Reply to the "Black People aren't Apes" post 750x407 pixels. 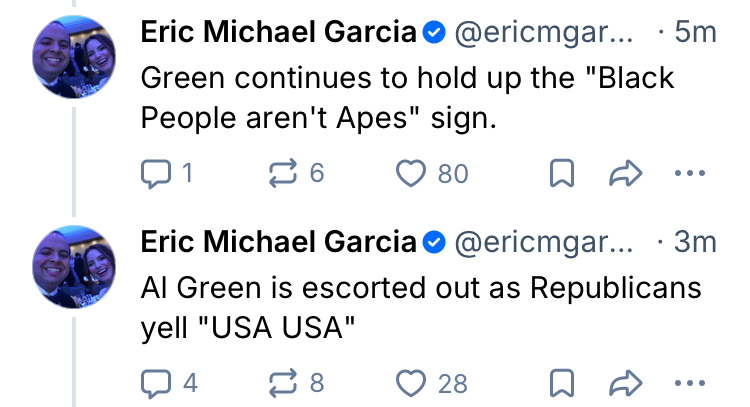pos(155,174)
